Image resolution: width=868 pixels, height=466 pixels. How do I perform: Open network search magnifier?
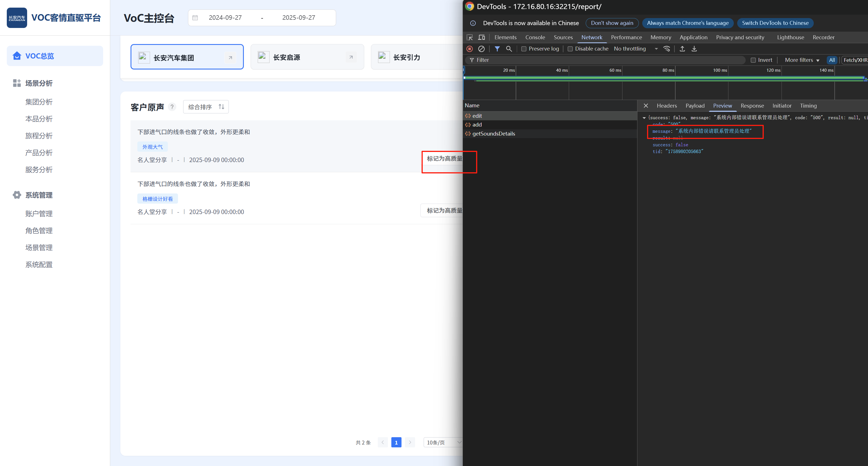coord(509,49)
